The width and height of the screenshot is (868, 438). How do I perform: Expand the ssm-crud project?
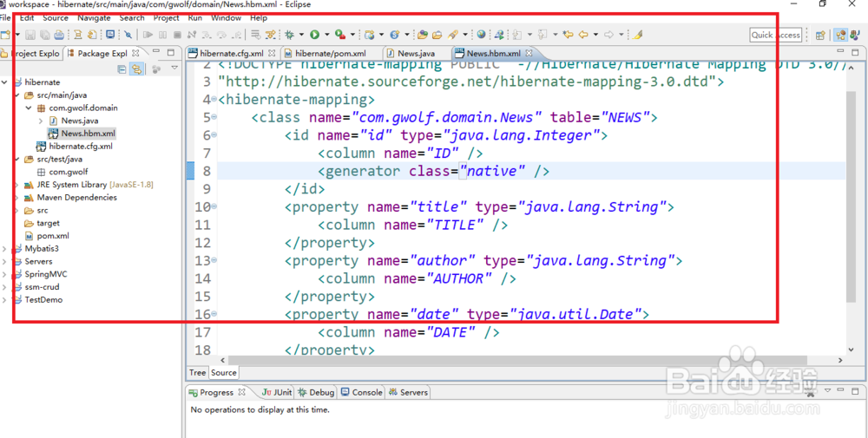[4, 287]
